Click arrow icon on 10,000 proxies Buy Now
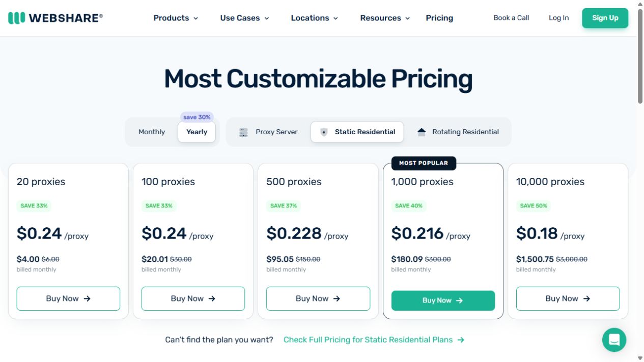This screenshot has width=644, height=362. (x=586, y=299)
